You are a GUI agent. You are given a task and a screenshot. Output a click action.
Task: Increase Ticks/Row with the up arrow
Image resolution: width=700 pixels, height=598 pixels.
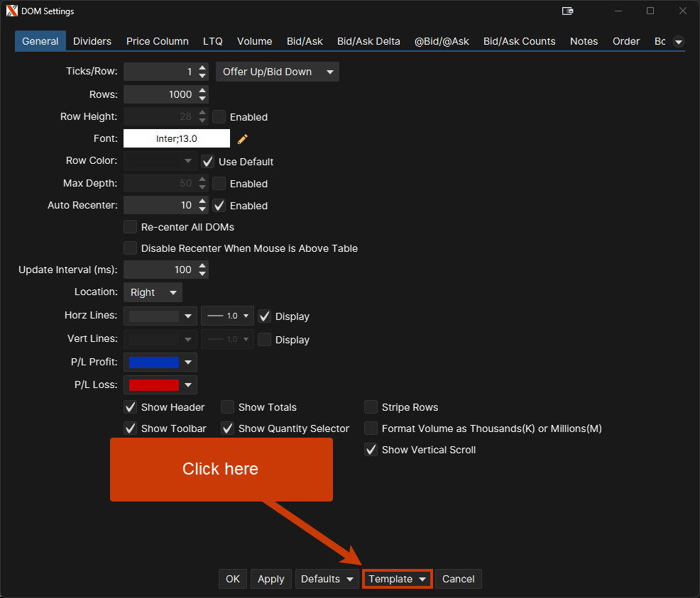point(203,68)
